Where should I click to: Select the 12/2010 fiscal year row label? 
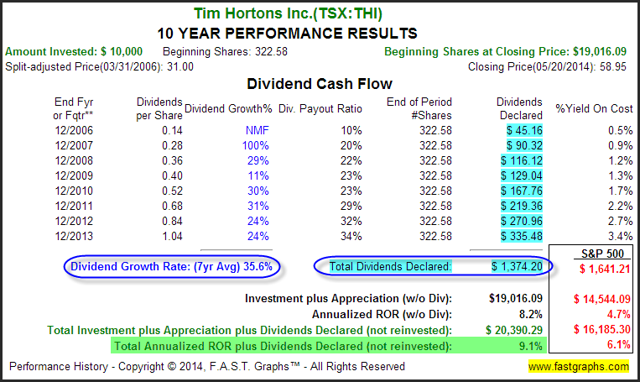coord(74,191)
